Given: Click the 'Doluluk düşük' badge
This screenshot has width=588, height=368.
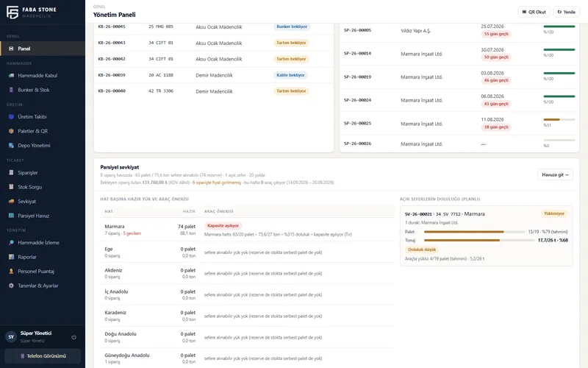Looking at the screenshot, I should pyautogui.click(x=422, y=250).
